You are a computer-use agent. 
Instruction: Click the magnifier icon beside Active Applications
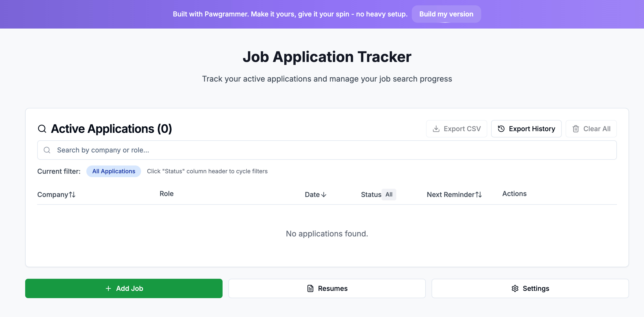[42, 129]
